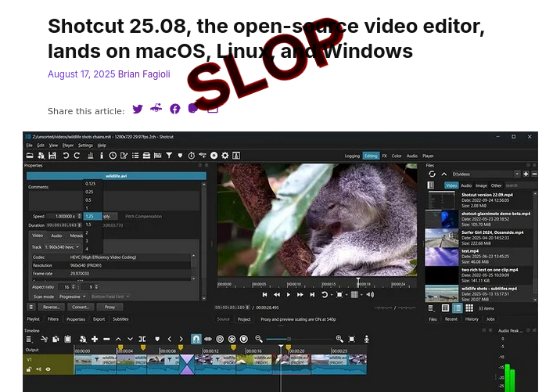Click the Convert... button
The image size is (553, 392).
click(81, 307)
